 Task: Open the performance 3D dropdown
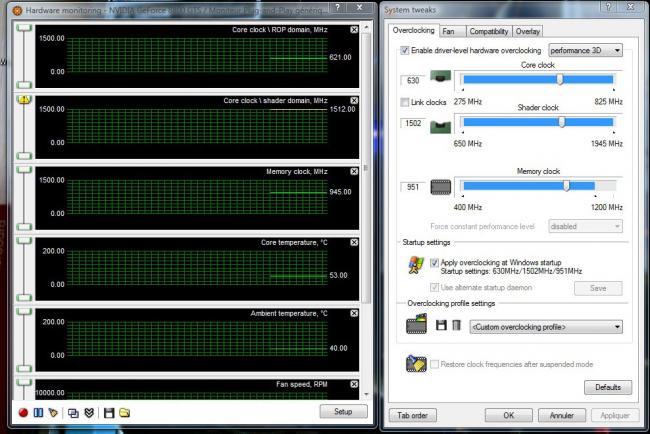click(585, 51)
